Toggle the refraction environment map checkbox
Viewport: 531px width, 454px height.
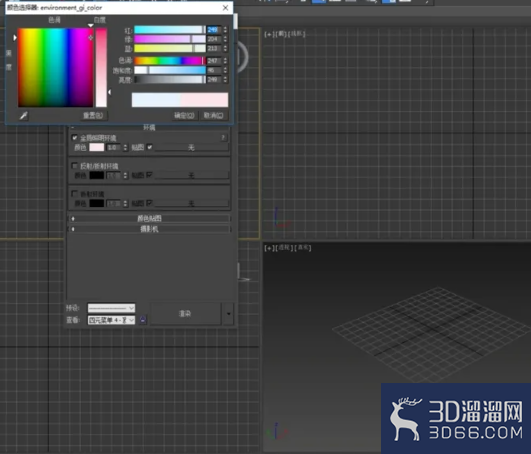pyautogui.click(x=149, y=203)
